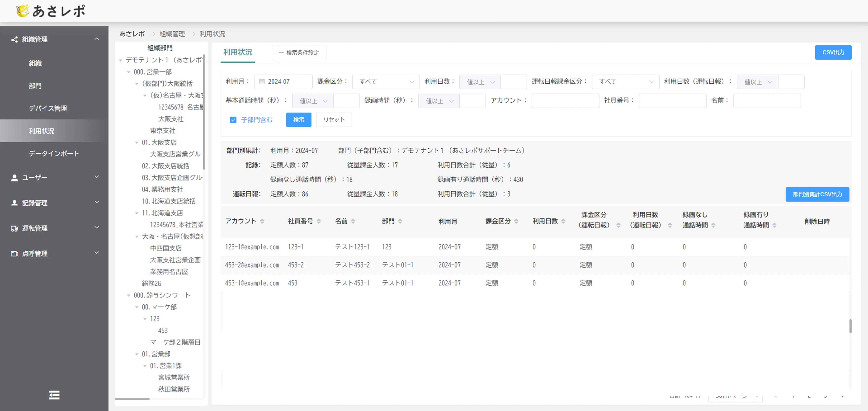Select 総務2G in the department tree
Screen dimensions: 868x411
point(151,284)
